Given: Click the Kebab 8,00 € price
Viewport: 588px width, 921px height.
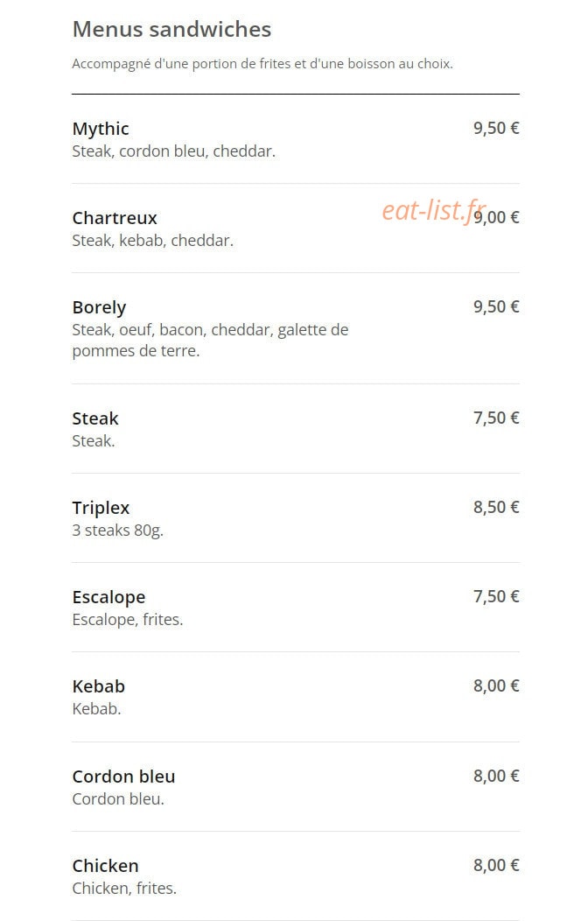Looking at the screenshot, I should pyautogui.click(x=496, y=685).
